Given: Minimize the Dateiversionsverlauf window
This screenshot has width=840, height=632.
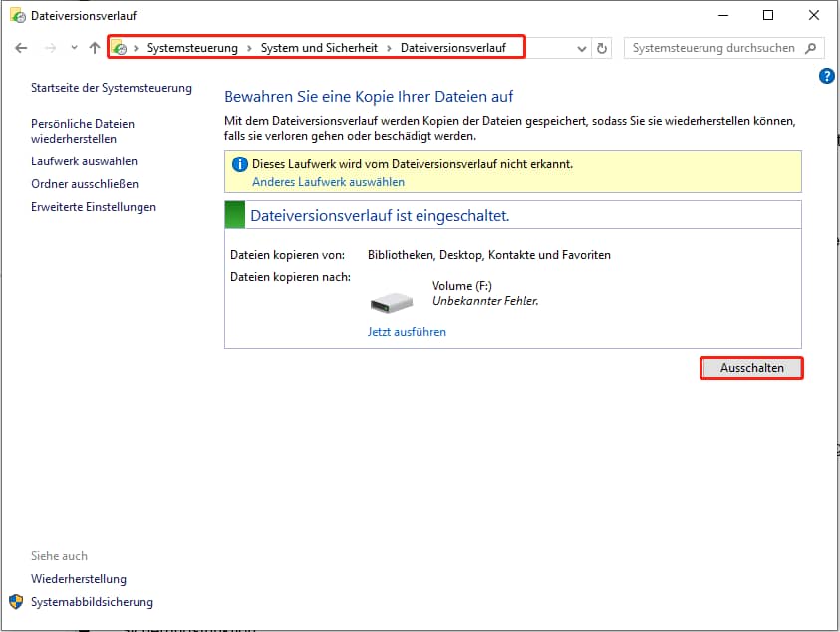Looking at the screenshot, I should 723,16.
